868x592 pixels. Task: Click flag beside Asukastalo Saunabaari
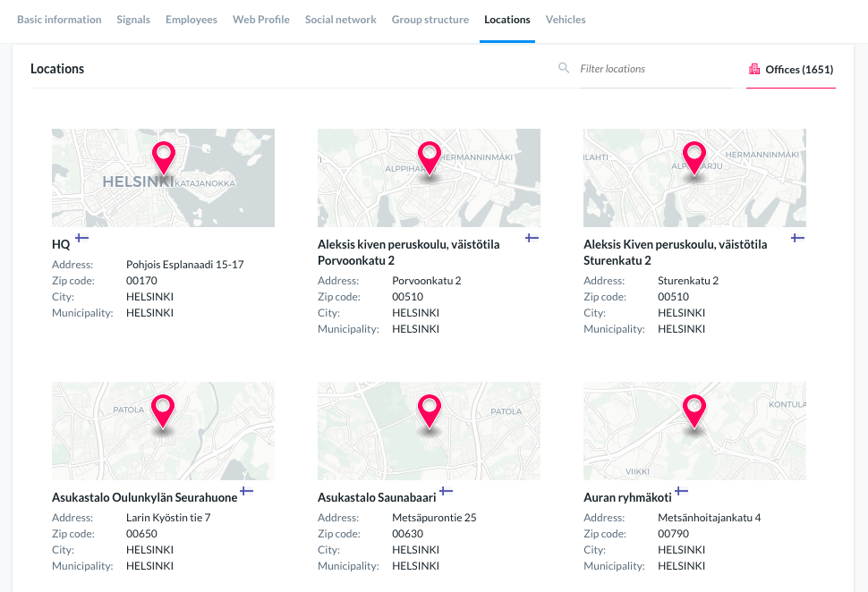(445, 491)
